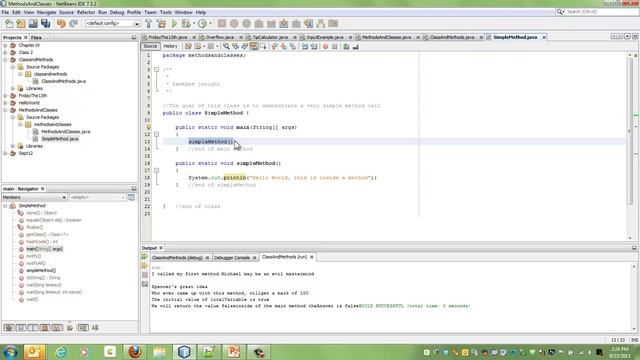Viewport: 640px width, 360px height.
Task: Click the Find Selection icon in editor toolbar
Action: coord(226,47)
